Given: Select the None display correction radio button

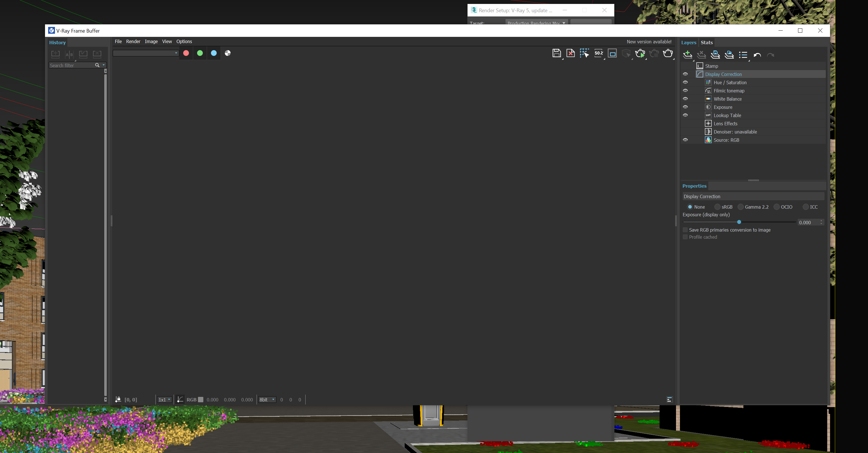Looking at the screenshot, I should tap(690, 206).
